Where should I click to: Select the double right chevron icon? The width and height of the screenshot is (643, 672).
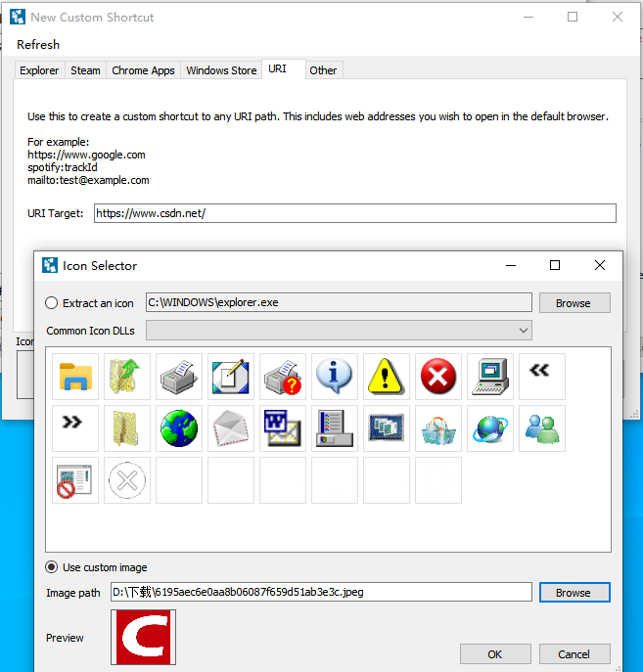click(x=75, y=428)
